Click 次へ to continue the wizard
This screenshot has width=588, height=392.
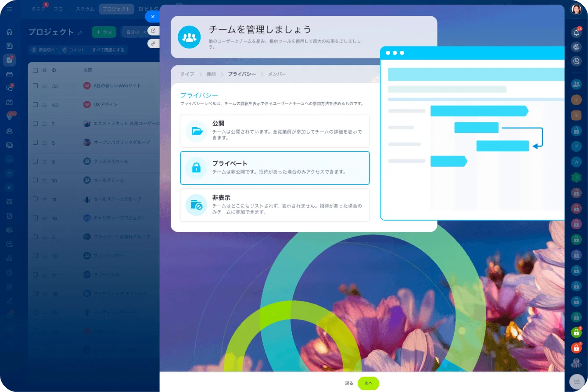[x=368, y=383]
